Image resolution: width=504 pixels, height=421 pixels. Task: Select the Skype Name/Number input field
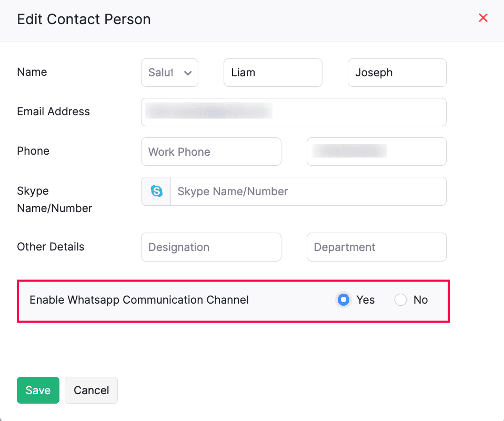click(x=308, y=191)
